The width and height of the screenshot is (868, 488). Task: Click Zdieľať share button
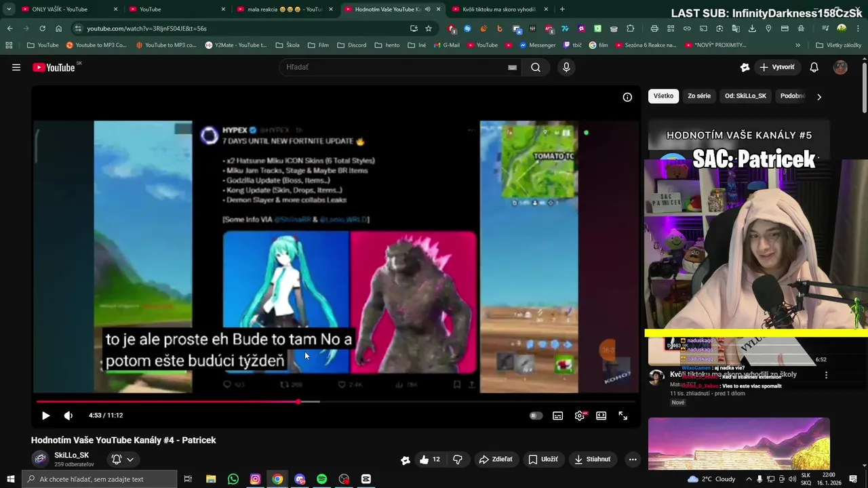[496, 460]
